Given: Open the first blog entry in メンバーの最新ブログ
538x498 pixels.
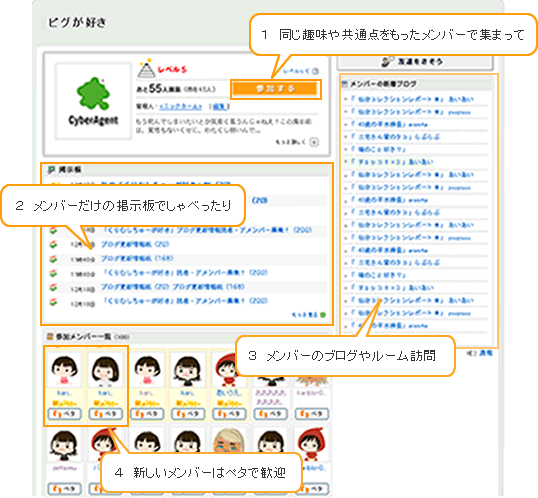Looking at the screenshot, I should click(x=412, y=99).
